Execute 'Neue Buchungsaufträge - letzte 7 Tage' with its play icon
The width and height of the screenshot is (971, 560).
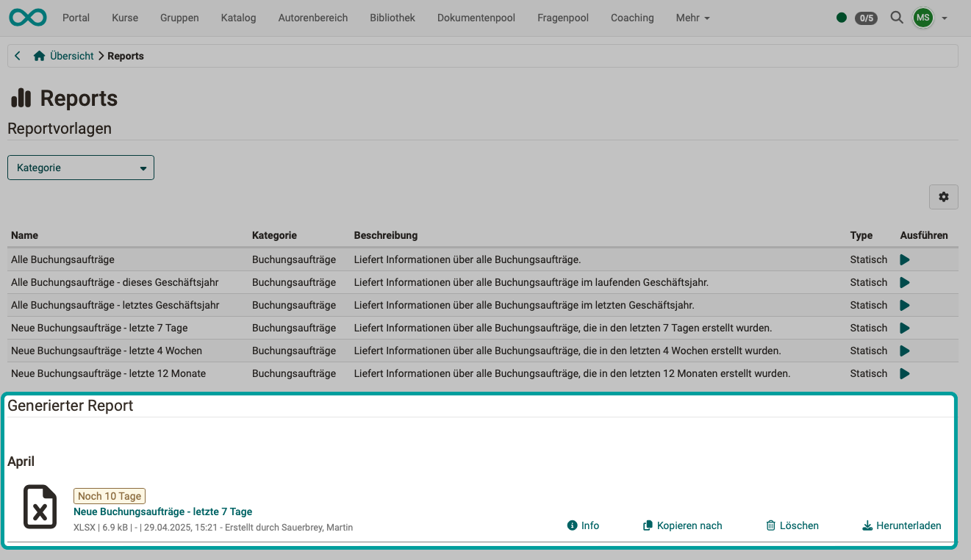point(905,328)
